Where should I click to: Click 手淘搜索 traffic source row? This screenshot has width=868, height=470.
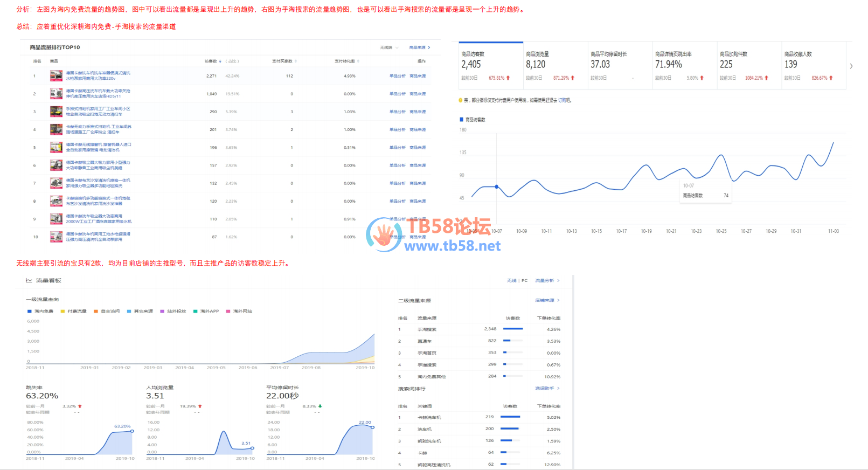pos(479,329)
